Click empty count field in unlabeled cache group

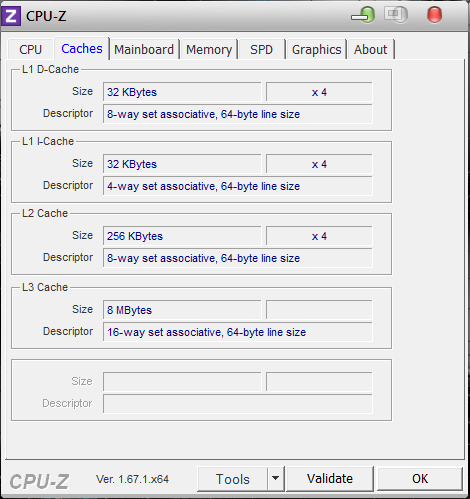(319, 382)
